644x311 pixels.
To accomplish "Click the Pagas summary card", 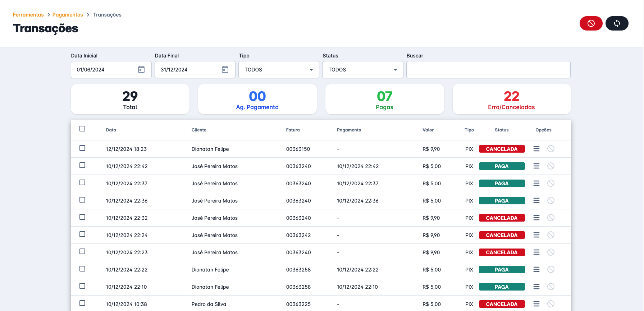I will pyautogui.click(x=384, y=99).
